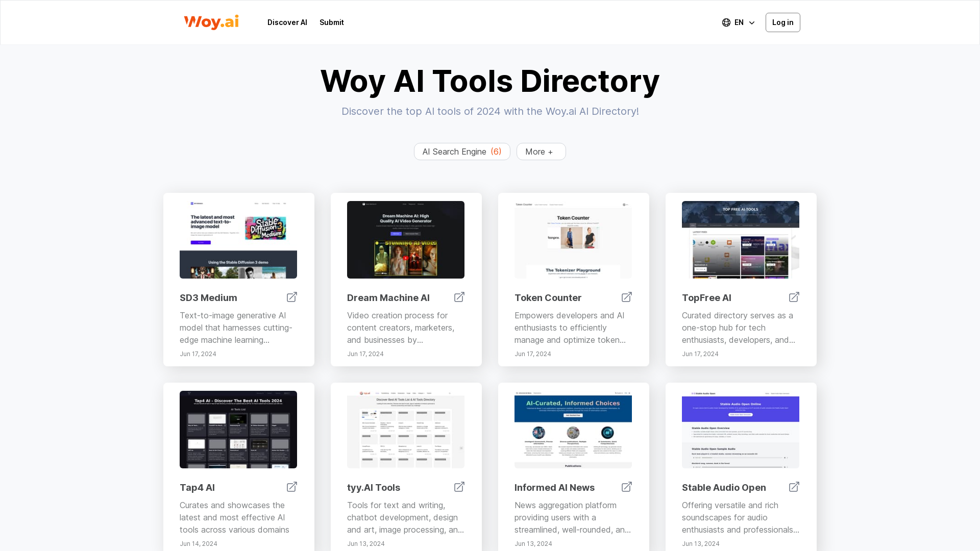This screenshot has width=980, height=551.
Task: Click the Woy.ai logo
Action: point(211,22)
